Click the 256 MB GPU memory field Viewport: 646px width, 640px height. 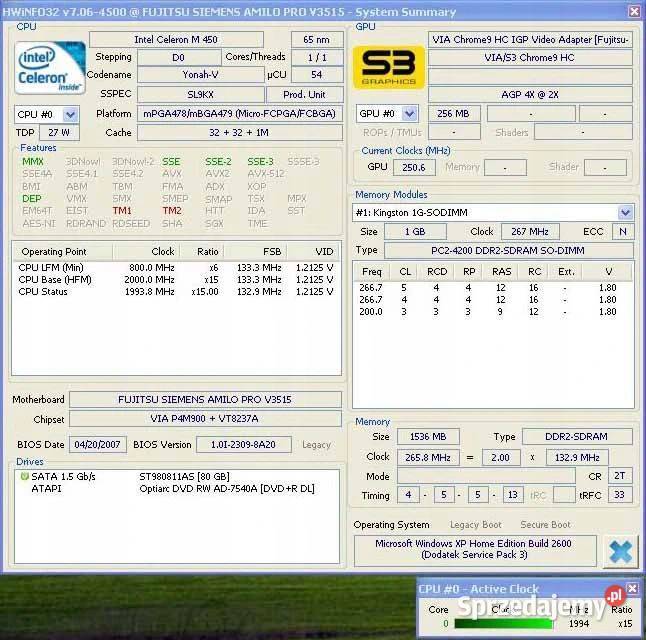click(454, 113)
